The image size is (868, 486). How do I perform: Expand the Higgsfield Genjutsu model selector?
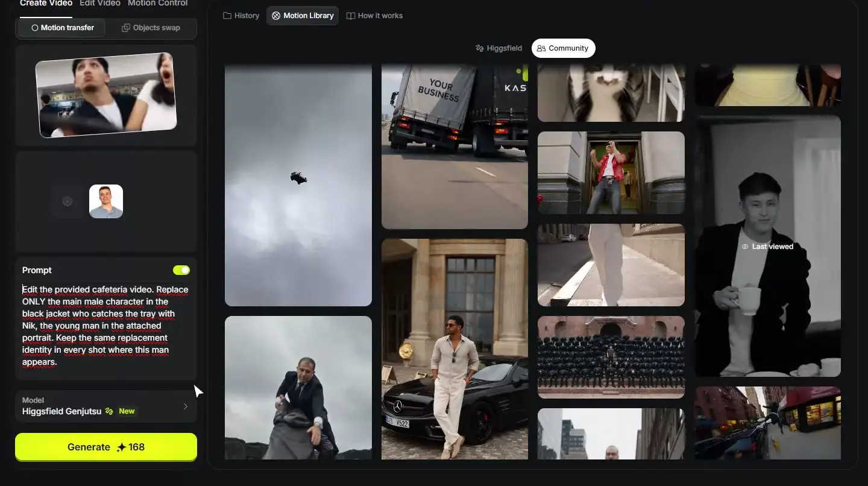106,406
